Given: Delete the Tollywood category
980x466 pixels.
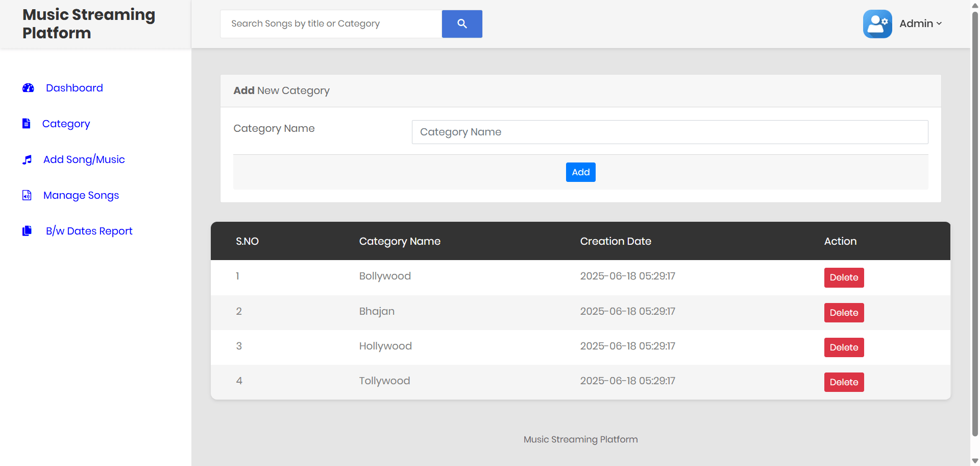Looking at the screenshot, I should coord(843,382).
